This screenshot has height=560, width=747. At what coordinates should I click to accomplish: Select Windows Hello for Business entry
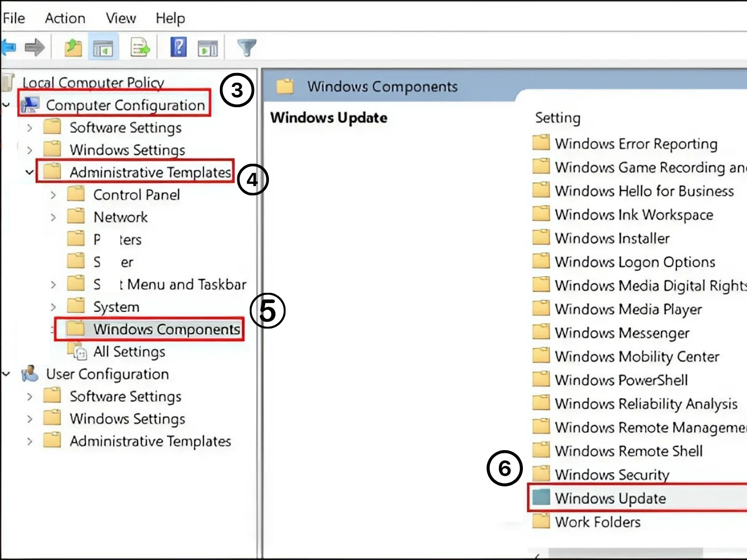(645, 190)
